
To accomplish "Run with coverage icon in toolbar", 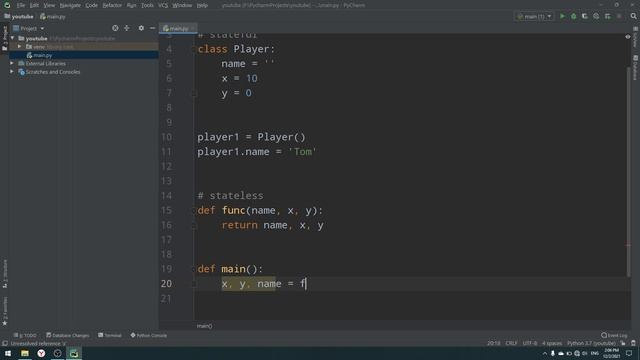I will 584,16.
